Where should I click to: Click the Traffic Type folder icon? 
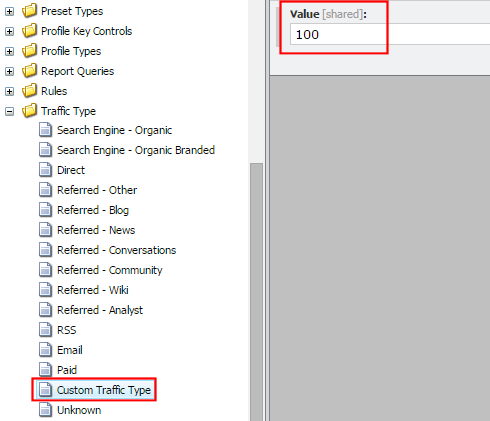(29, 111)
